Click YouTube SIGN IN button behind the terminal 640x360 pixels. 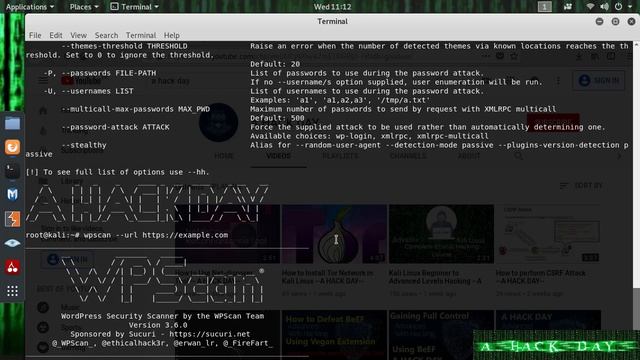pyautogui.click(x=599, y=80)
